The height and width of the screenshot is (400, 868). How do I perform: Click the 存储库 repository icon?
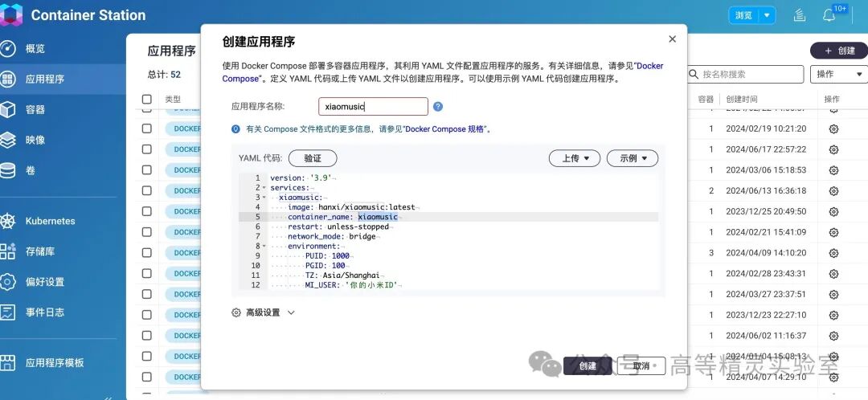click(8, 251)
